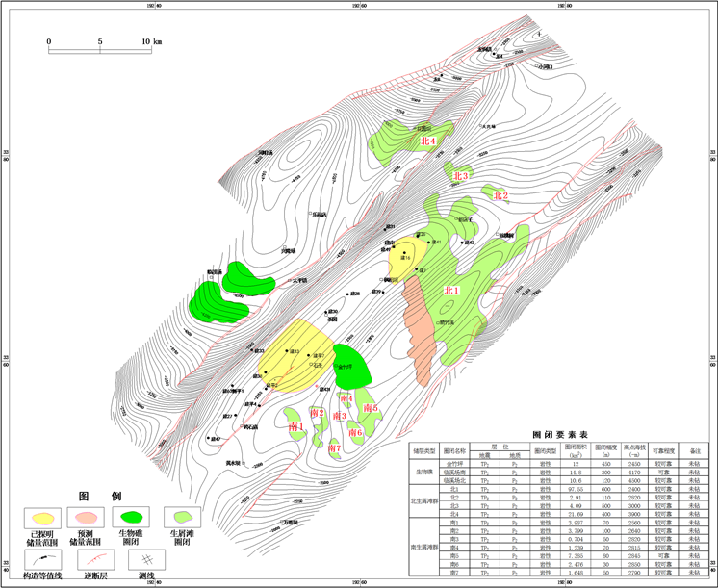
Task: Click the 北3 trap label
Action: coord(460,177)
